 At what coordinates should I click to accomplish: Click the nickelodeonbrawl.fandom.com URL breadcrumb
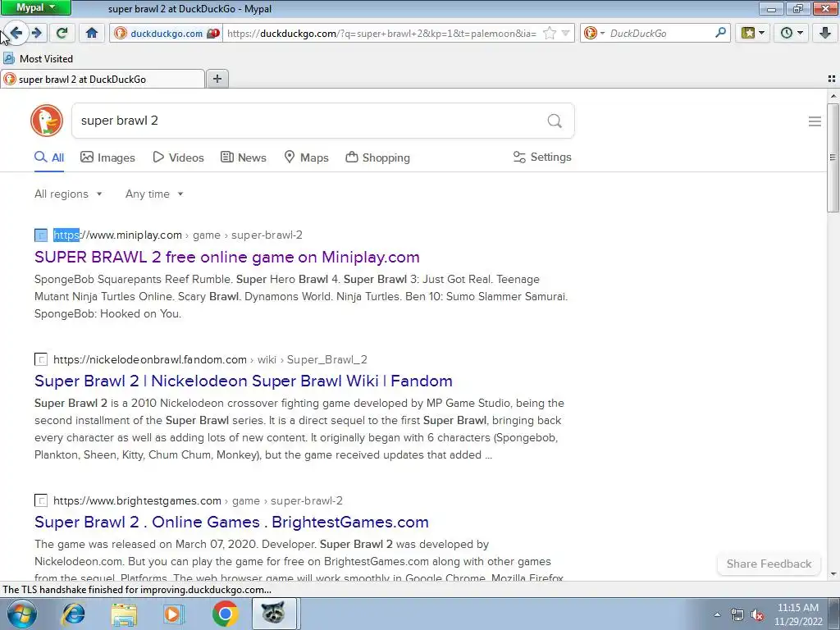pyautogui.click(x=210, y=359)
